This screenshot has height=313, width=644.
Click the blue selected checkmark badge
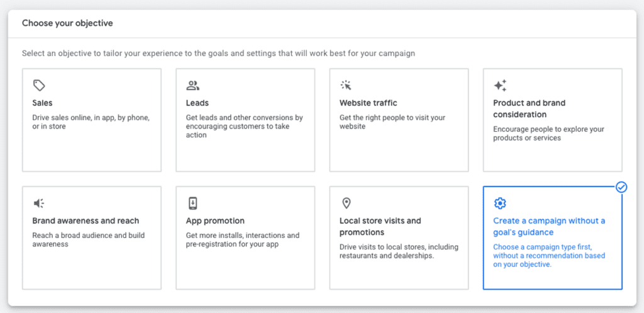coord(621,187)
